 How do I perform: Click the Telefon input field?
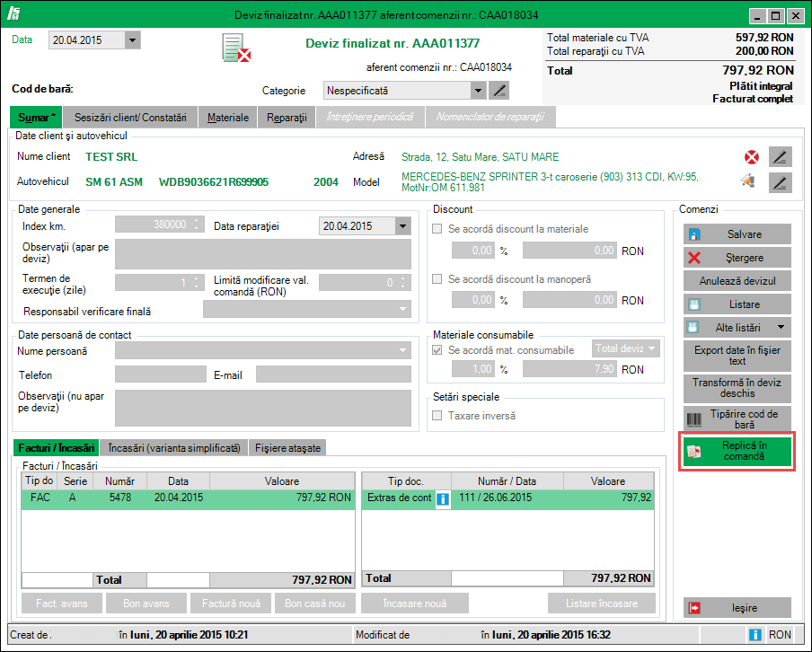161,374
